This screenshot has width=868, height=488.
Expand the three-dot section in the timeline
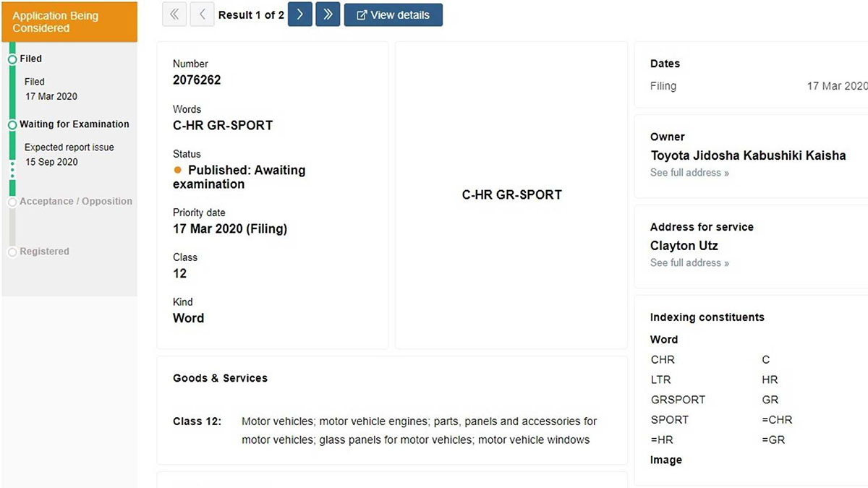(12, 170)
